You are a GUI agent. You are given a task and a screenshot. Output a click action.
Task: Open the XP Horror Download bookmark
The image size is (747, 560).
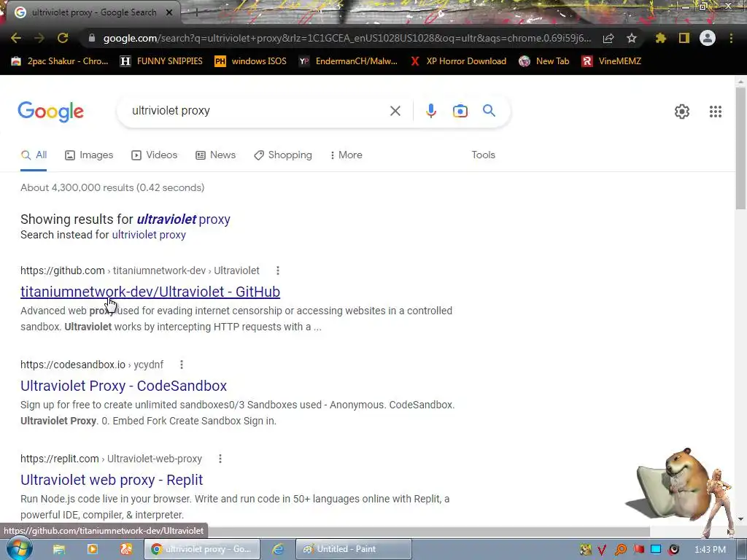point(458,61)
